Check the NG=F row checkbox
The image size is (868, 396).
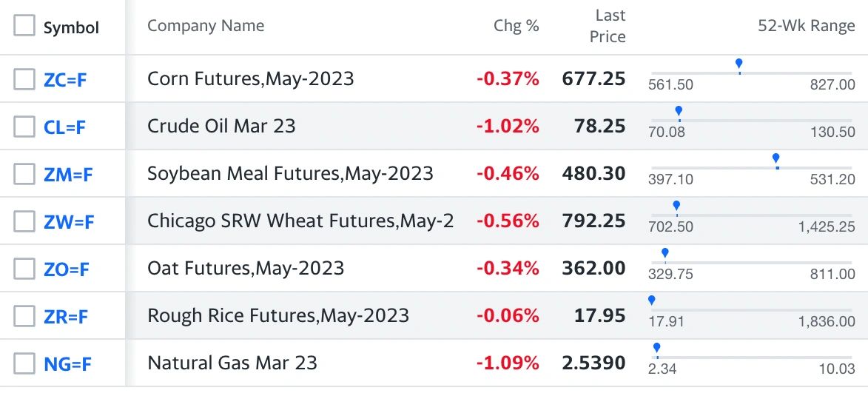pos(24,364)
